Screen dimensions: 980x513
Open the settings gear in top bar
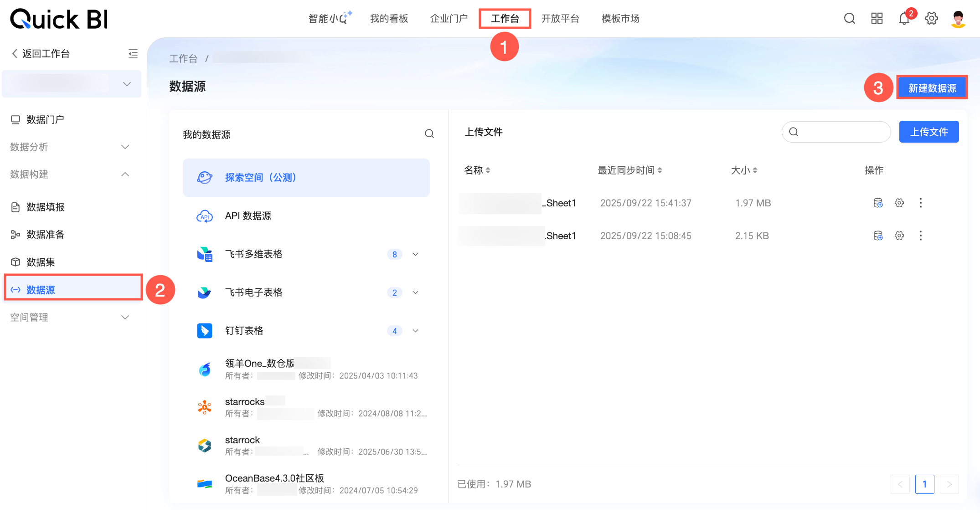(x=931, y=18)
